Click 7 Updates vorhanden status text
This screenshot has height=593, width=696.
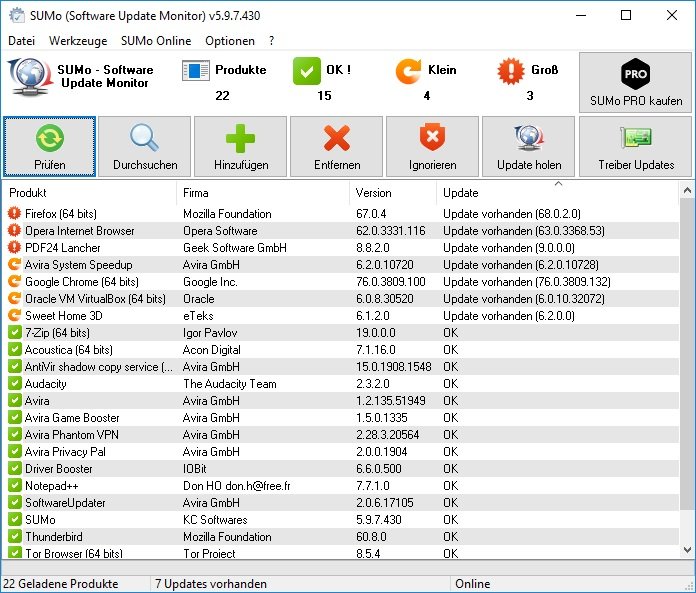tap(211, 584)
